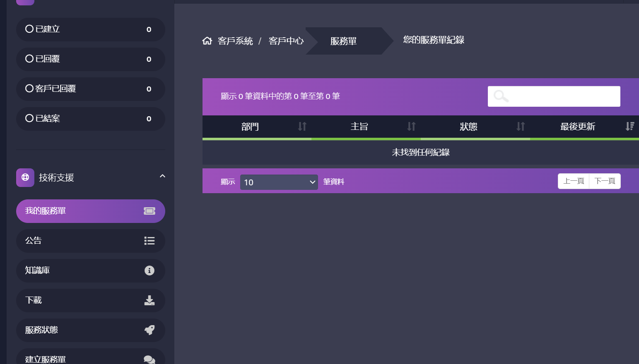
Task: Switch to the 服務單 breadcrumb tab
Action: coord(344,41)
